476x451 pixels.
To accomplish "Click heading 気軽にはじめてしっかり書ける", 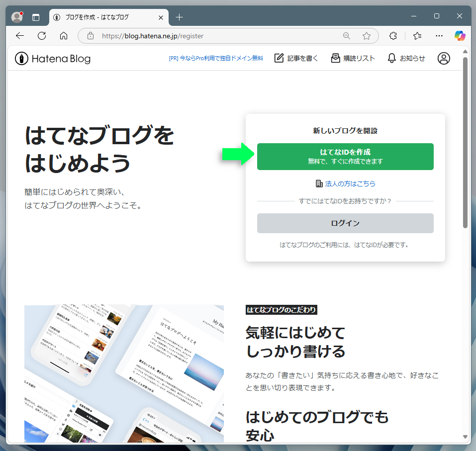I will [x=295, y=342].
